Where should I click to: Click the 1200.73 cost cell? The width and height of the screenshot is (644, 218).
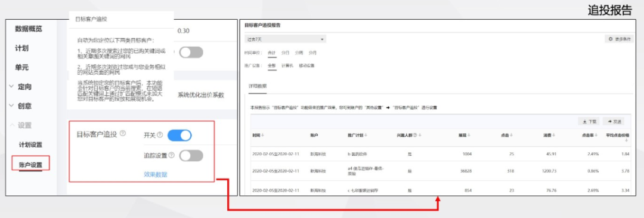(x=549, y=171)
